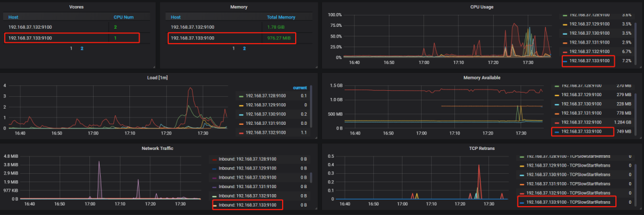644x215 pixels.
Task: Toggle 192.168.37.130:9100 - TCPSlowStartRetrans series
Action: 568,174
